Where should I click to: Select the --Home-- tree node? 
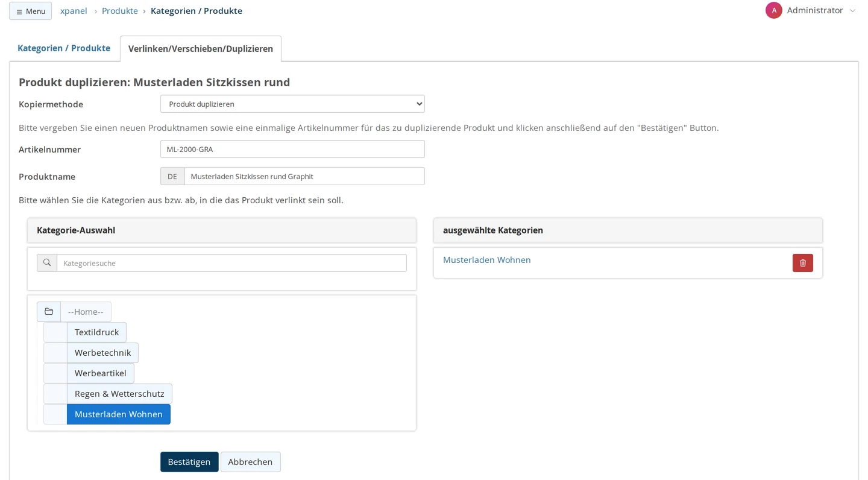[x=86, y=312]
